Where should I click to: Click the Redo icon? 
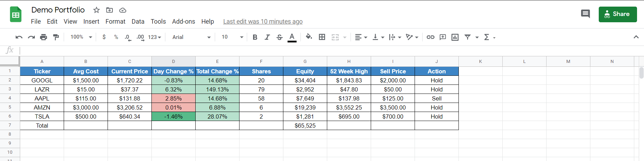click(x=31, y=37)
